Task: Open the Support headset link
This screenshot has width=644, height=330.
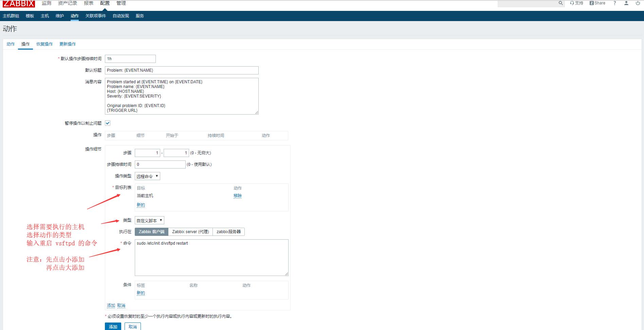Action: tap(576, 3)
